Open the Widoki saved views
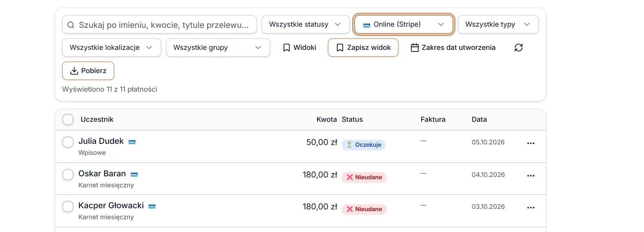The height and width of the screenshot is (232, 644). pyautogui.click(x=300, y=47)
